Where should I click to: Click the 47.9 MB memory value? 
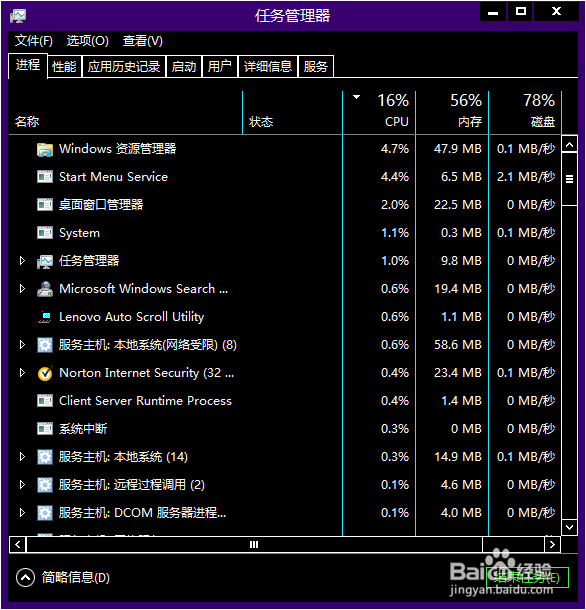point(458,149)
